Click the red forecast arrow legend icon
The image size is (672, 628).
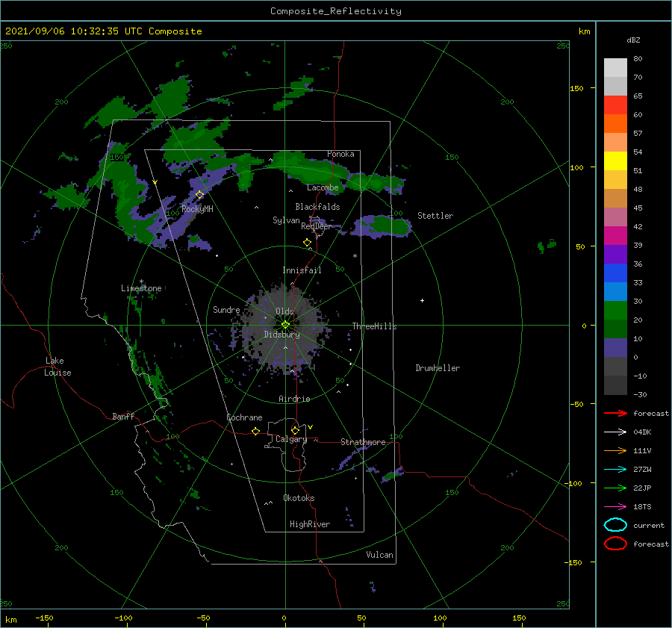pos(615,413)
